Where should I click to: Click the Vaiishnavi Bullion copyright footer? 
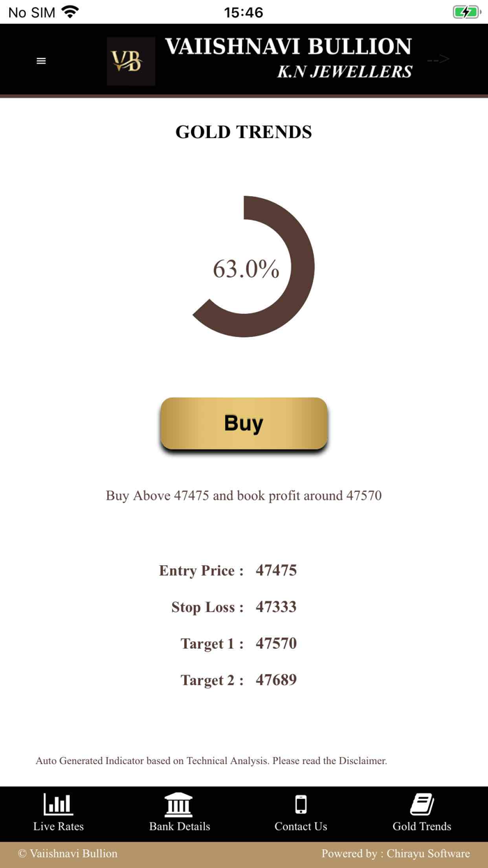tap(68, 853)
